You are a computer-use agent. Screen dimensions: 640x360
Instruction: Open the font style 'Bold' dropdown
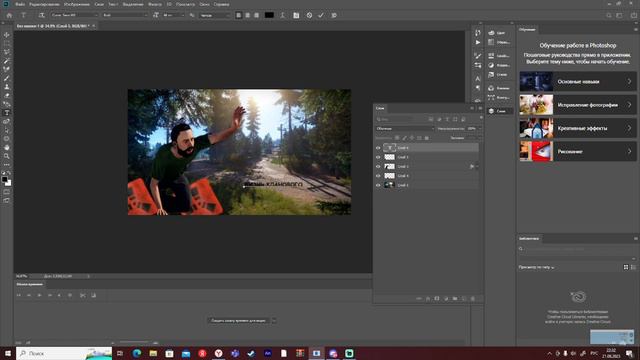point(125,15)
